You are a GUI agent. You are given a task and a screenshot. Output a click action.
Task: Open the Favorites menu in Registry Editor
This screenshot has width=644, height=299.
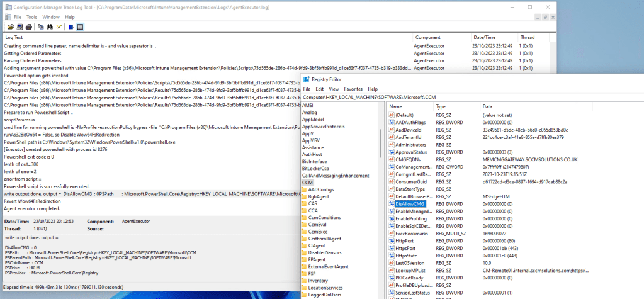[x=353, y=89]
